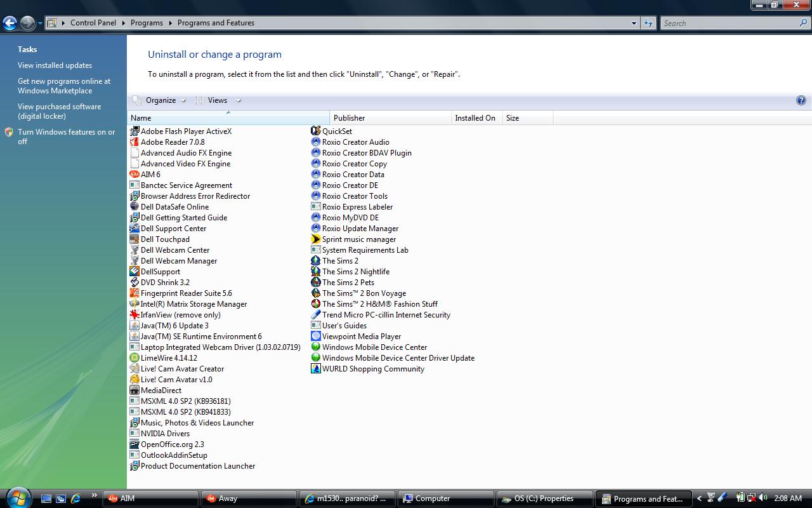812x508 pixels.
Task: Open the View installed updates link
Action: pyautogui.click(x=55, y=65)
